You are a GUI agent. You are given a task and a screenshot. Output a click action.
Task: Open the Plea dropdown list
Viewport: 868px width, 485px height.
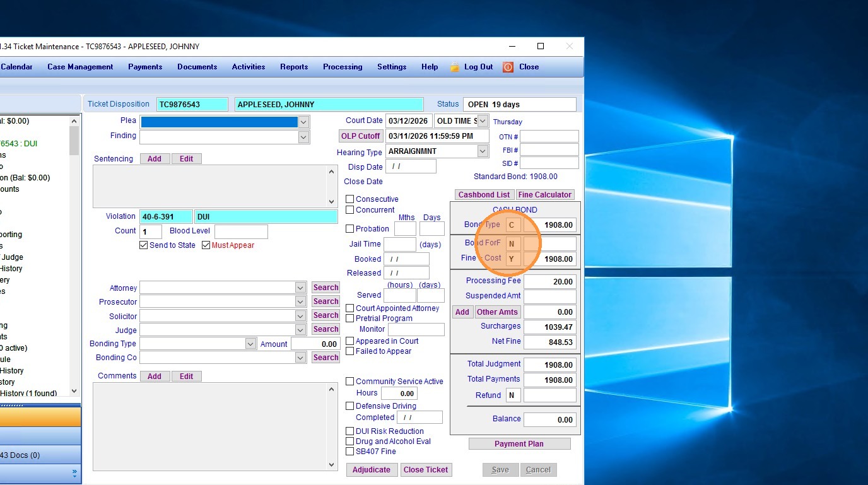303,122
